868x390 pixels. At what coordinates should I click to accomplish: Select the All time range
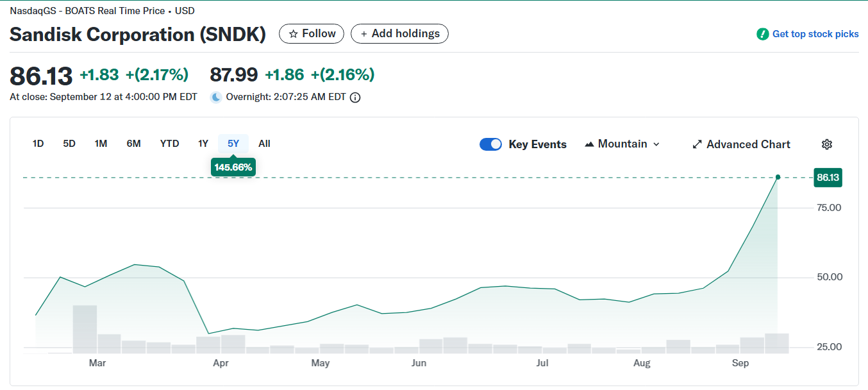pos(264,144)
